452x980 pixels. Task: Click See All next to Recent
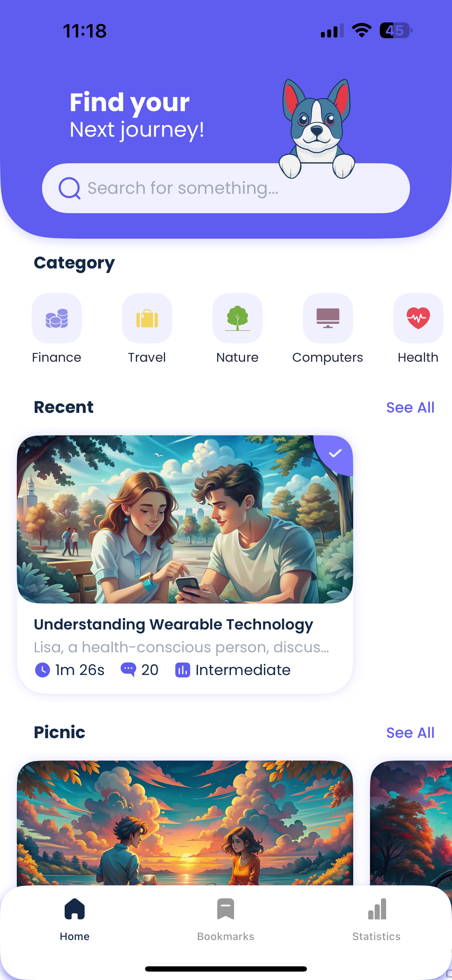(x=410, y=407)
